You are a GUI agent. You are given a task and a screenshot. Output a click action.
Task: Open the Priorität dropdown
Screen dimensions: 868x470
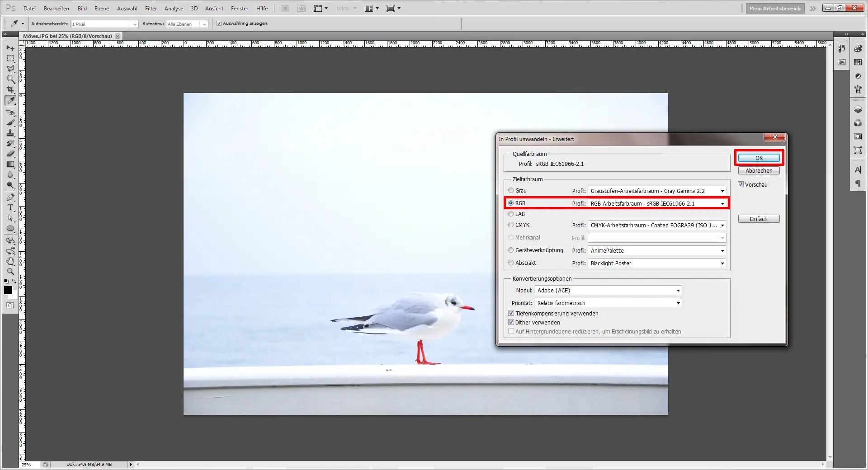point(678,303)
